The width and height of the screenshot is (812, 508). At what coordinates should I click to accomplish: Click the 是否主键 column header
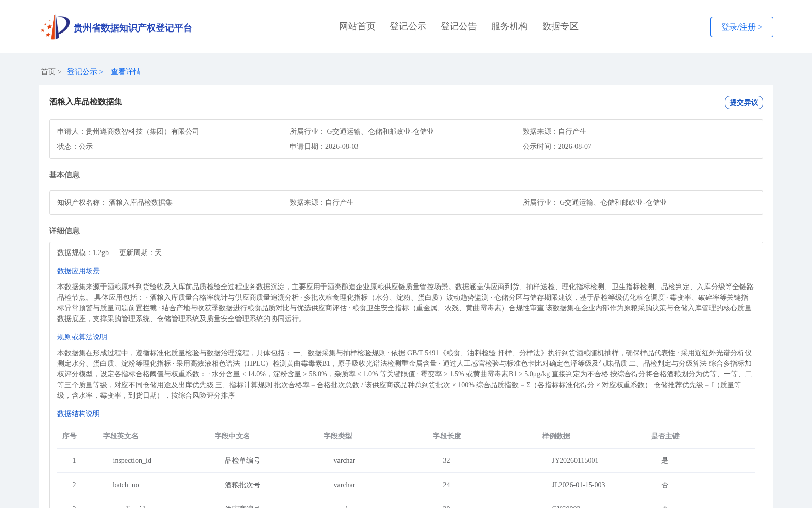[x=665, y=436]
